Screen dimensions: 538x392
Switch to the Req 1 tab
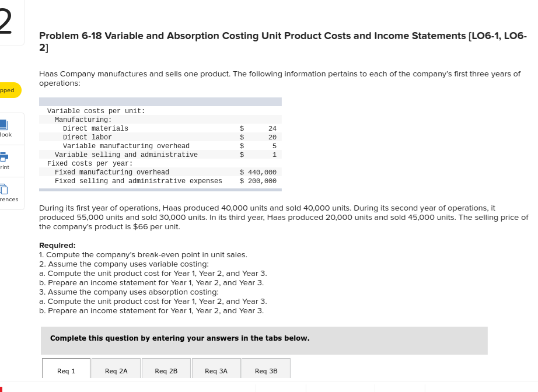point(65,370)
